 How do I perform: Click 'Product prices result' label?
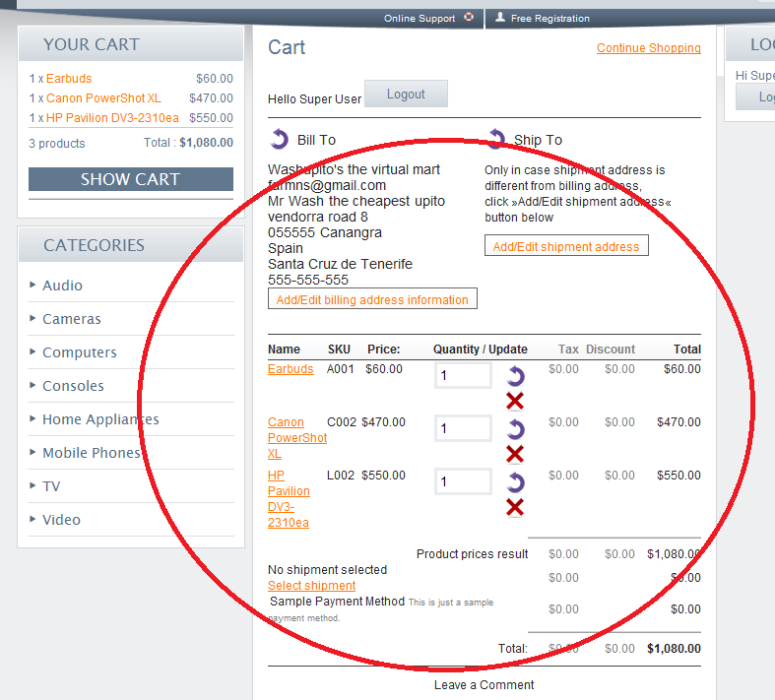point(472,553)
